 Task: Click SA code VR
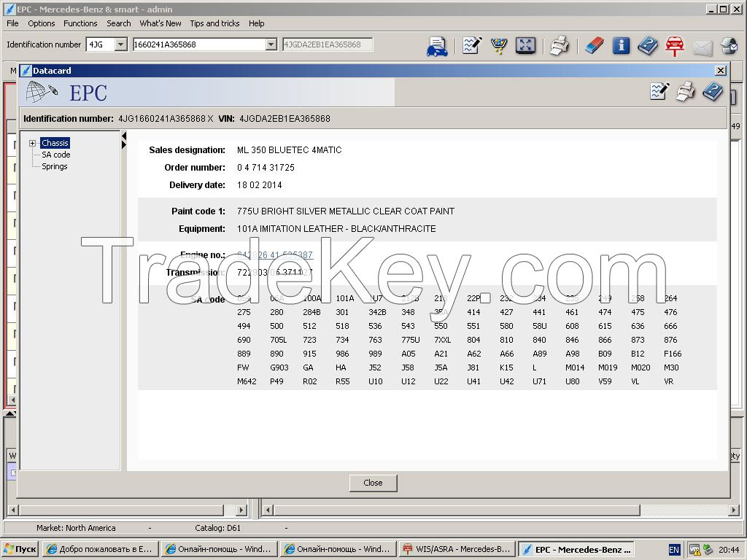(x=669, y=381)
